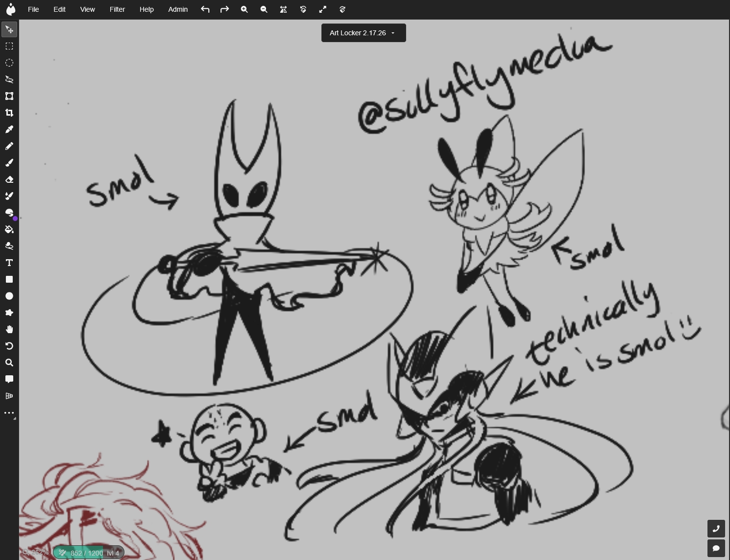Click the 852 / 1200 level progress bar
This screenshot has height=560, width=730.
click(89, 553)
